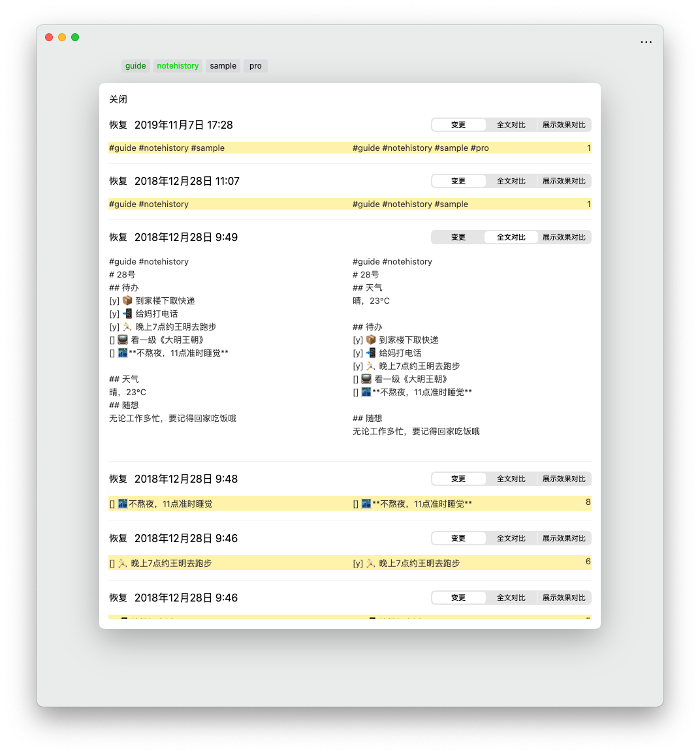Click the highlighted #guide #notehistory #sample #pro line

[421, 148]
